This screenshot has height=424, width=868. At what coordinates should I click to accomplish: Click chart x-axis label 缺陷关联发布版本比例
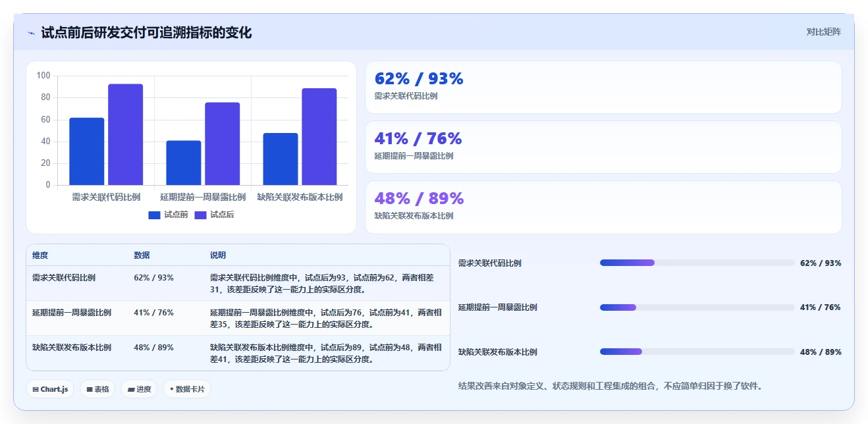300,197
